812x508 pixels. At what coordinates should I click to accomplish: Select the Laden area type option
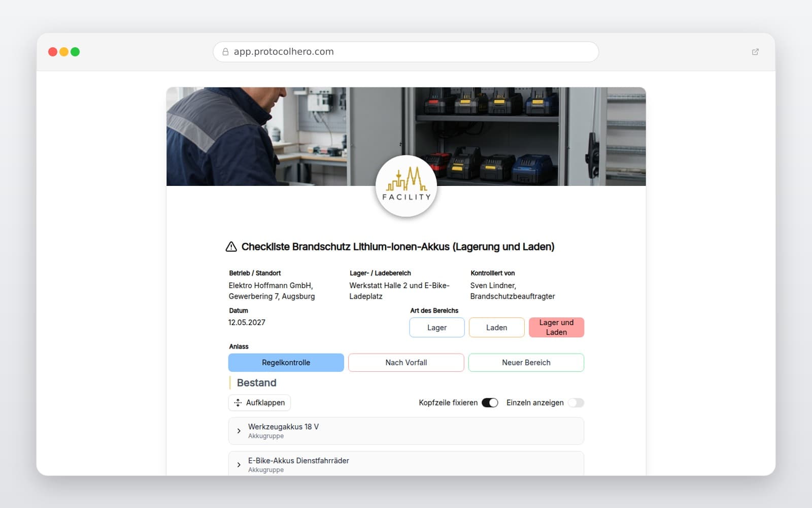[x=497, y=328]
